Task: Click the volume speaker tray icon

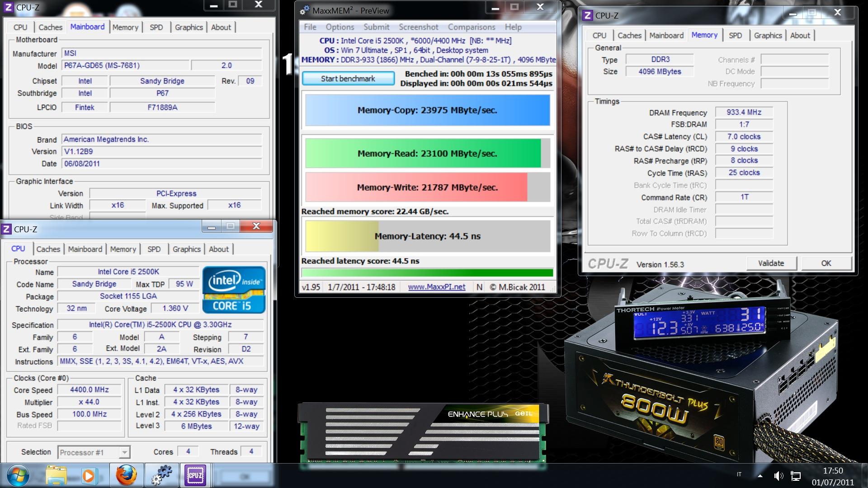Action: click(778, 476)
